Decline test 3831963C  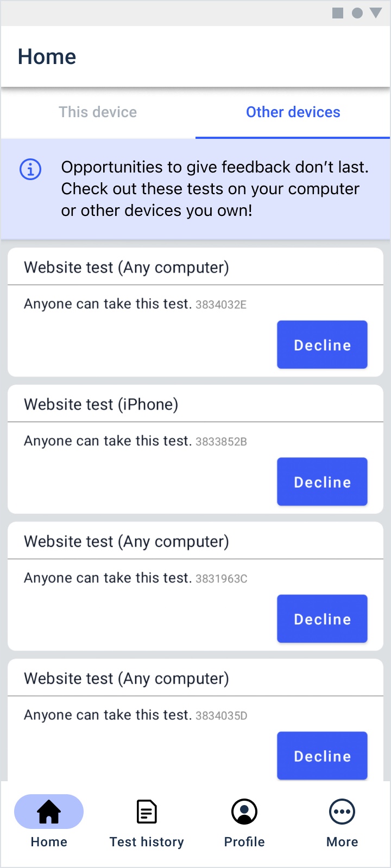322,619
